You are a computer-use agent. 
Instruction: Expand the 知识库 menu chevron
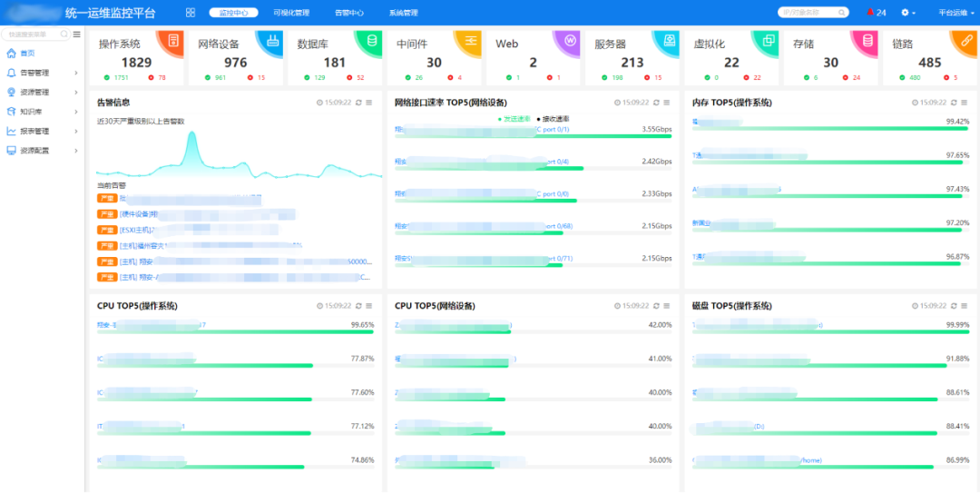(x=75, y=112)
